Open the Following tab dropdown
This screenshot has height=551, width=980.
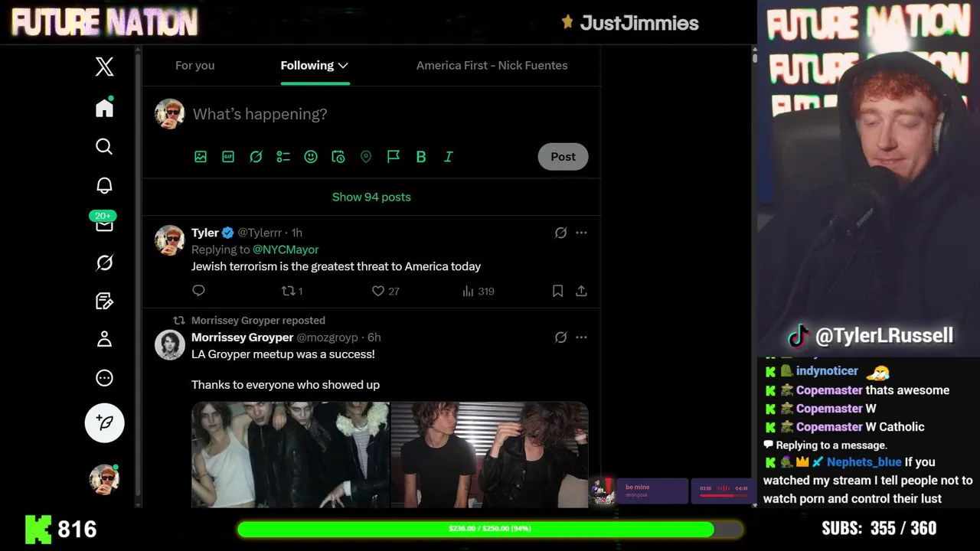[x=315, y=65]
